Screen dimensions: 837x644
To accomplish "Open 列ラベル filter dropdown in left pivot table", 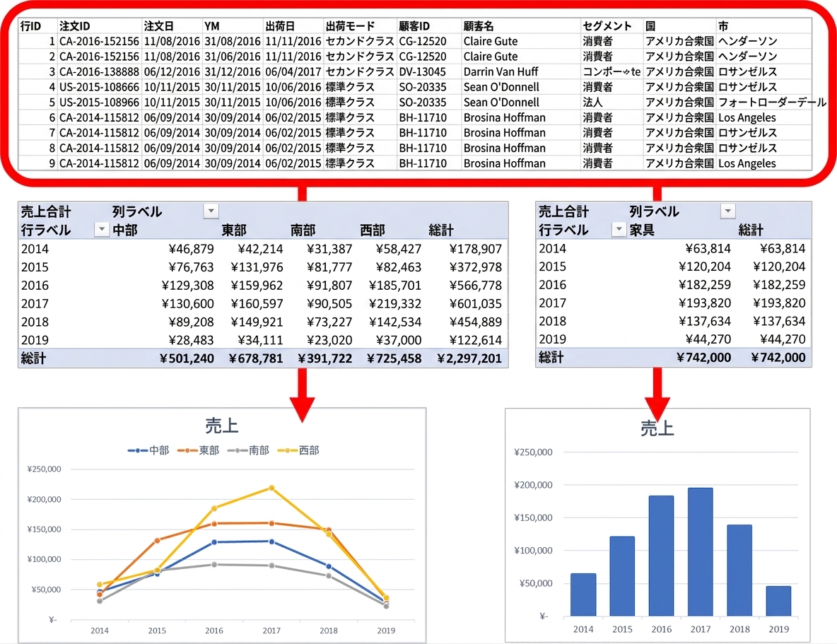I will click(x=211, y=211).
